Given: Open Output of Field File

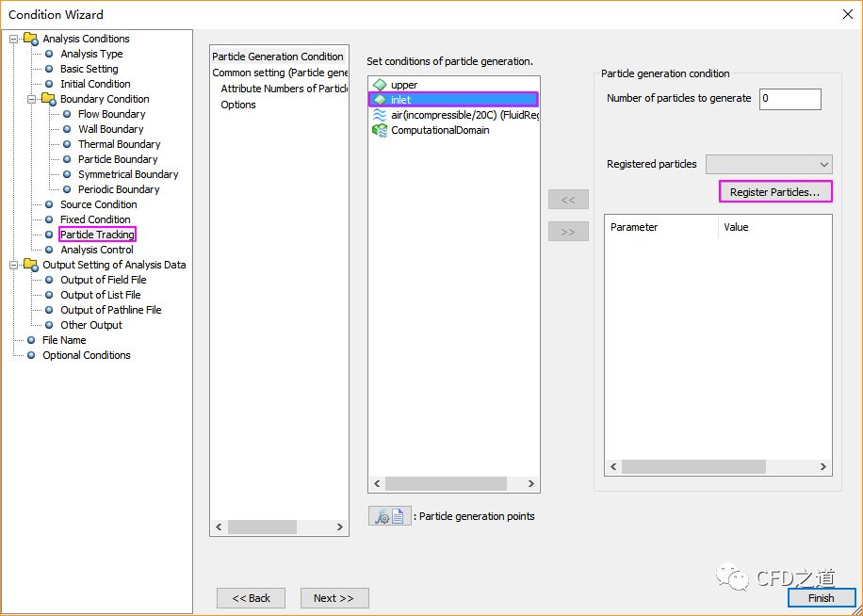Looking at the screenshot, I should point(103,280).
